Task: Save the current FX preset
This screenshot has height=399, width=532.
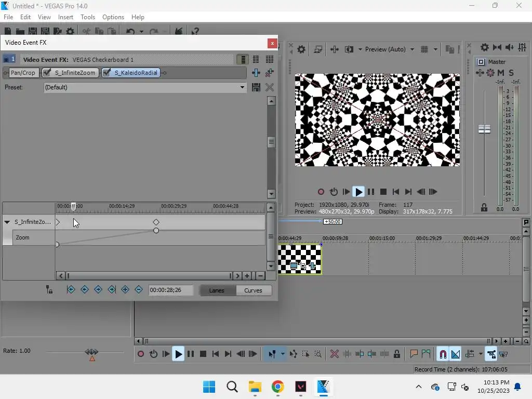Action: click(256, 87)
